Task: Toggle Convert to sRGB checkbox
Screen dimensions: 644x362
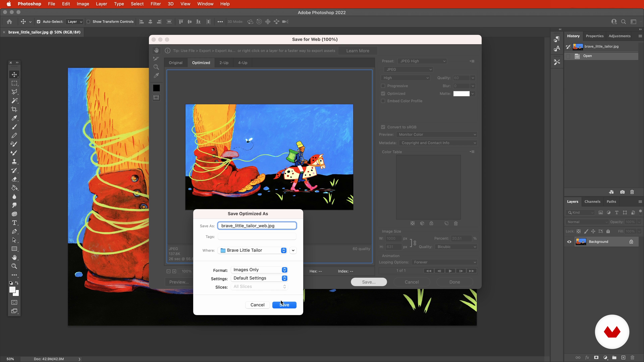Action: [x=383, y=127]
